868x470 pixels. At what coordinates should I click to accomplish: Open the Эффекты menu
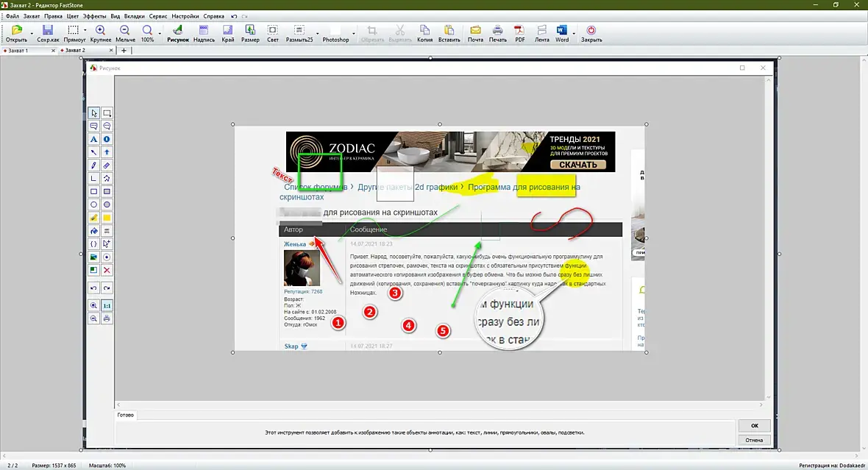click(x=94, y=16)
